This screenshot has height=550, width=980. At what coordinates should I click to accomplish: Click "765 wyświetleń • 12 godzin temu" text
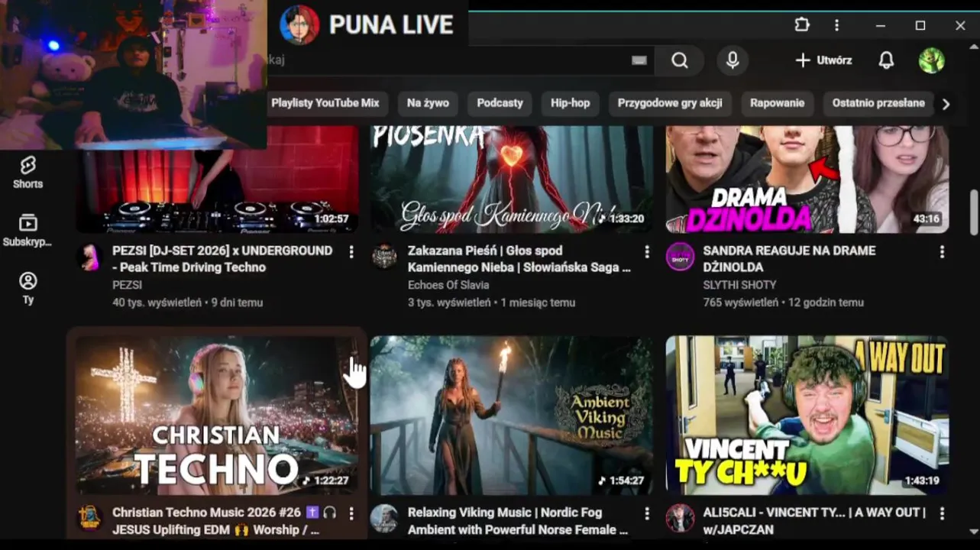point(783,302)
